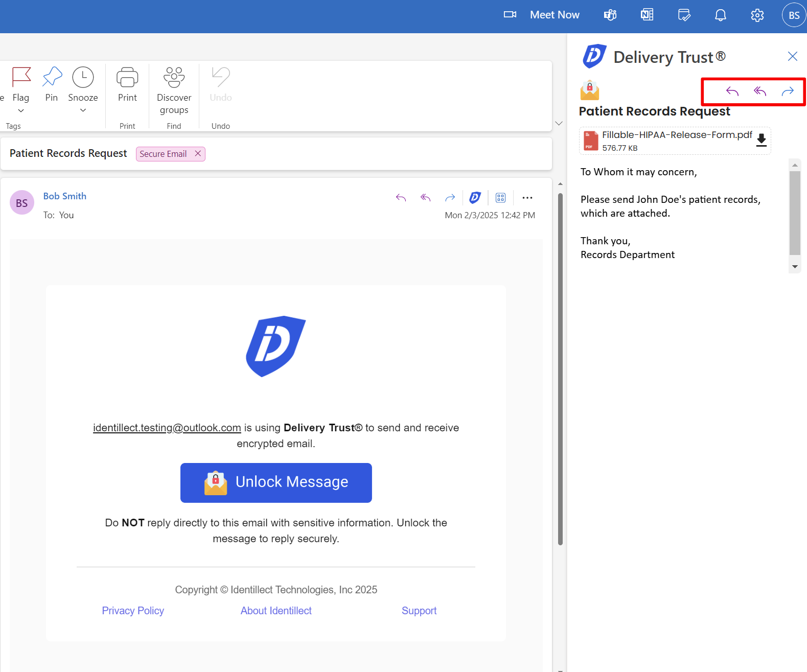Show notifications via the bell icon

721,15
